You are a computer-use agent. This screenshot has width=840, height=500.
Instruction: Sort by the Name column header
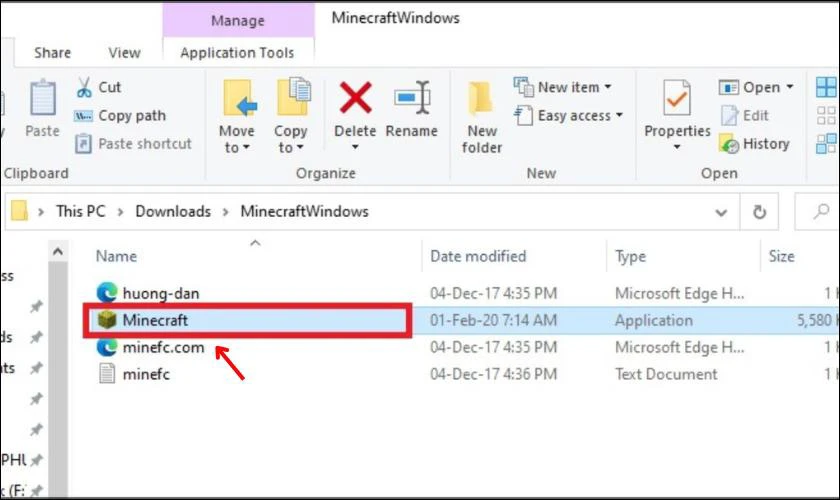point(116,256)
